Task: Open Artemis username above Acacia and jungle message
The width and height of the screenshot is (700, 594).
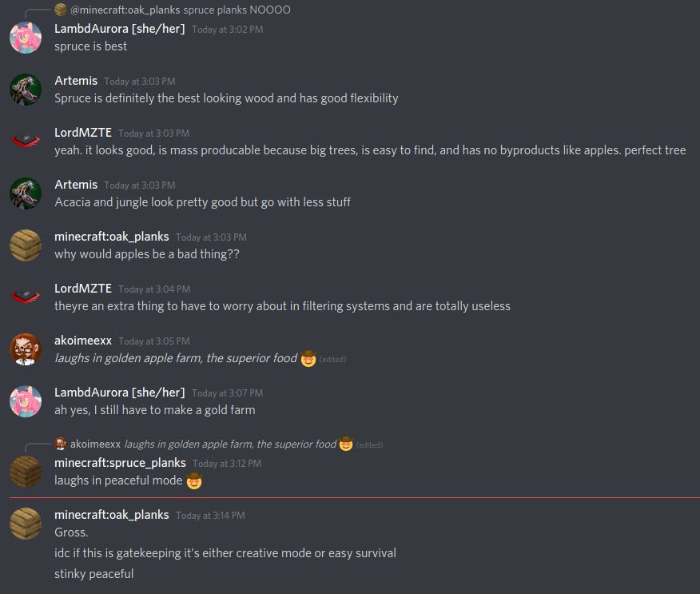Action: 76,185
